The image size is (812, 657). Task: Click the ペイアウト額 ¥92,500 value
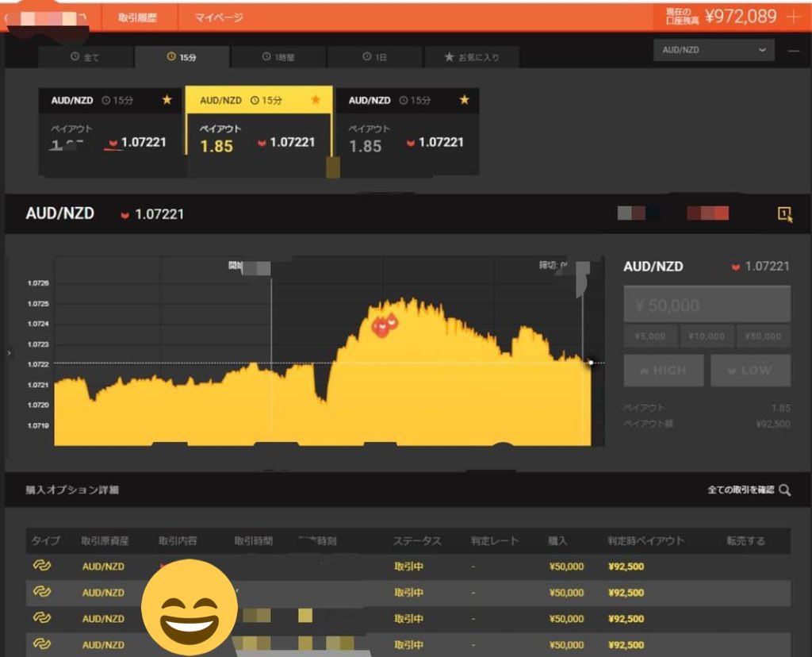[772, 424]
